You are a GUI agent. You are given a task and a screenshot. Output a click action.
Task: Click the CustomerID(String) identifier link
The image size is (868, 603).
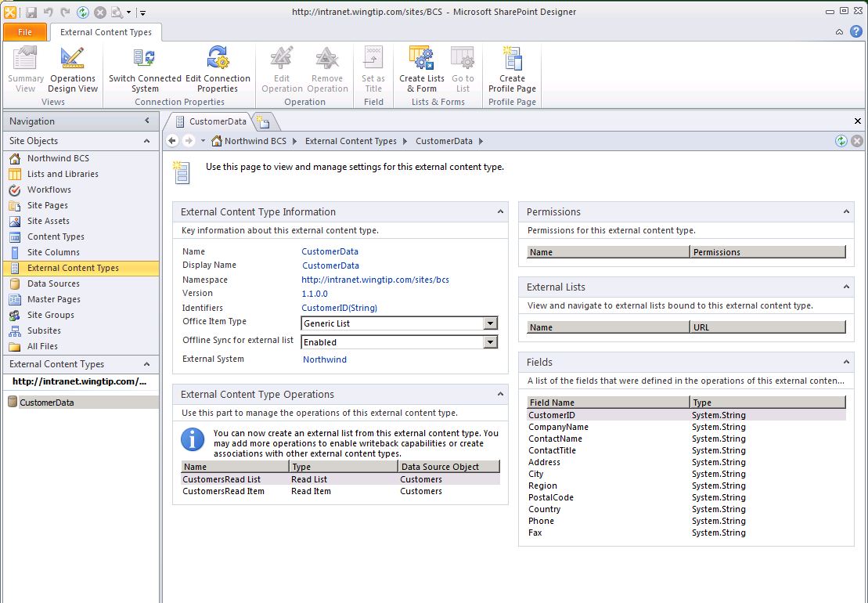pos(339,308)
